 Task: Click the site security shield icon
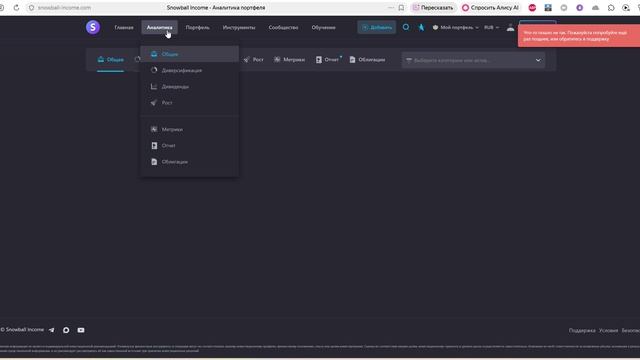(31, 7)
